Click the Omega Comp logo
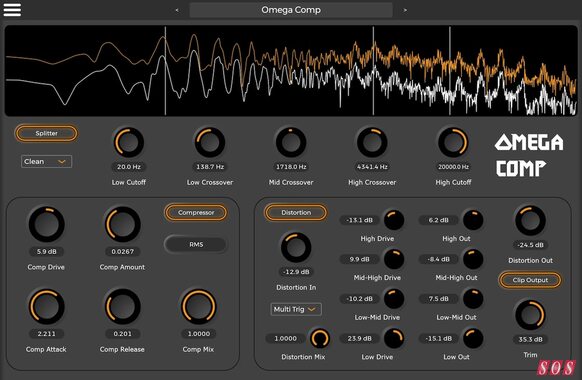The image size is (582, 380). [529, 155]
